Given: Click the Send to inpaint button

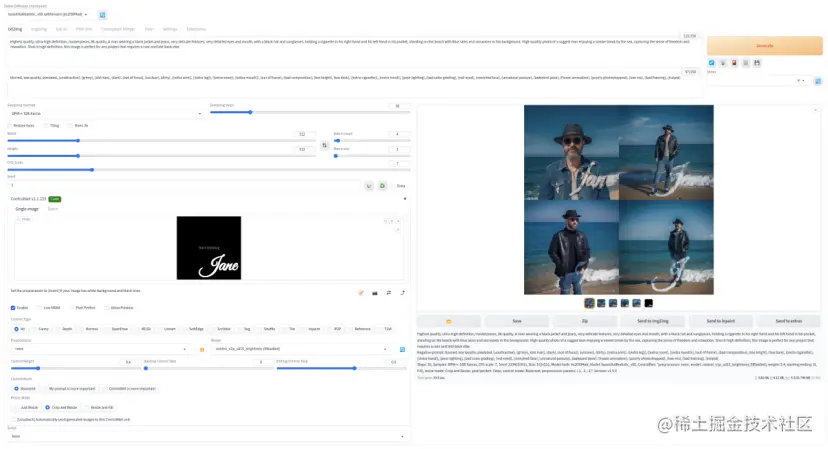Looking at the screenshot, I should [x=721, y=321].
